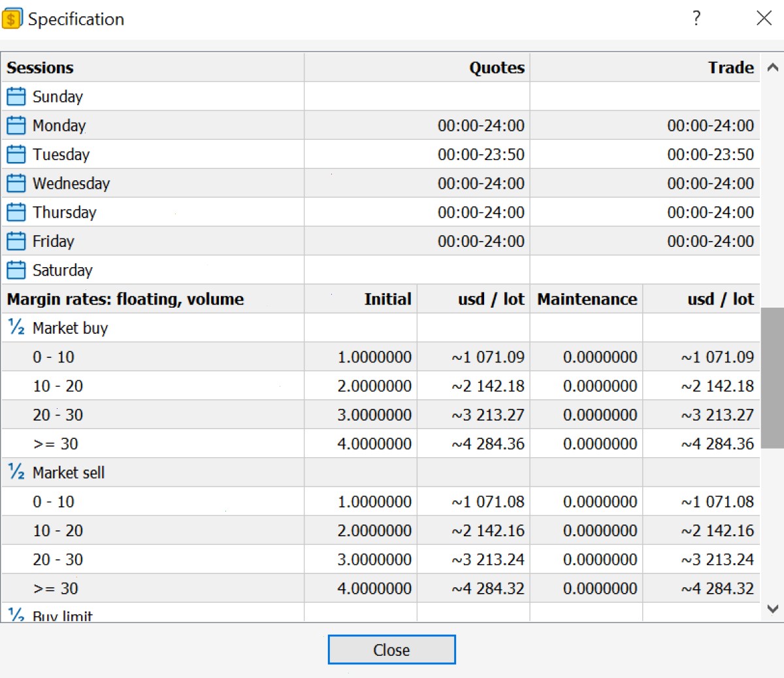This screenshot has width=784, height=678.
Task: Select the Monday quotes session time
Action: tap(481, 125)
